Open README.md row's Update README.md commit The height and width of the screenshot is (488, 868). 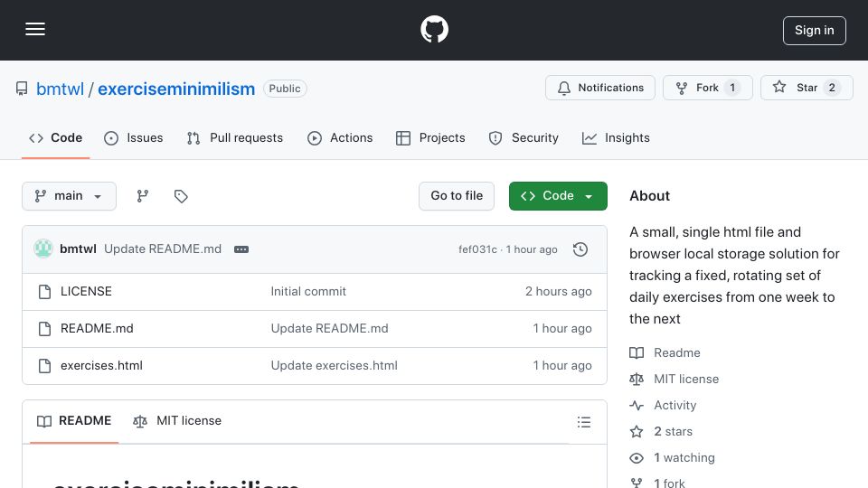(329, 329)
